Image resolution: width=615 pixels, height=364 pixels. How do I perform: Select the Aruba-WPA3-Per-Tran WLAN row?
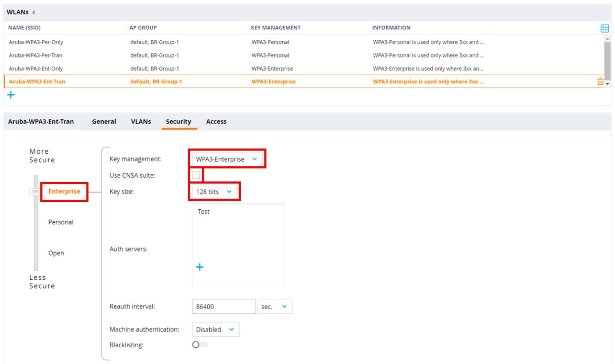coord(304,55)
